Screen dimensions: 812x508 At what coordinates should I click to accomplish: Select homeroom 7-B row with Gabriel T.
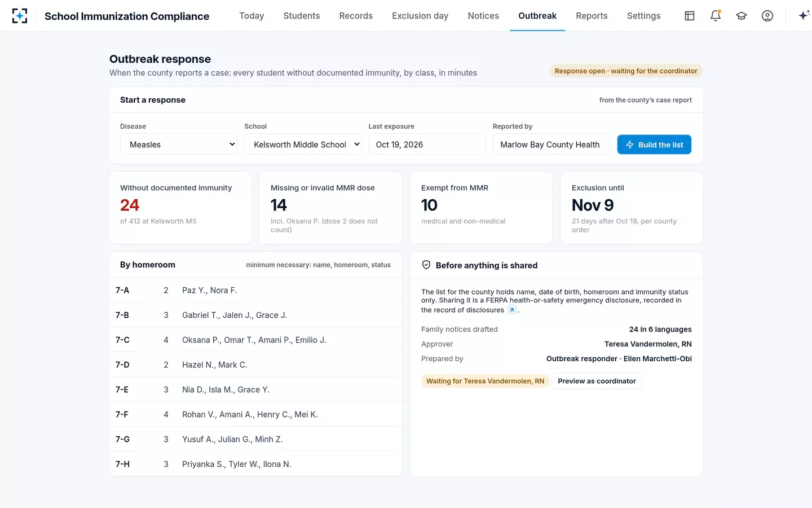point(255,315)
